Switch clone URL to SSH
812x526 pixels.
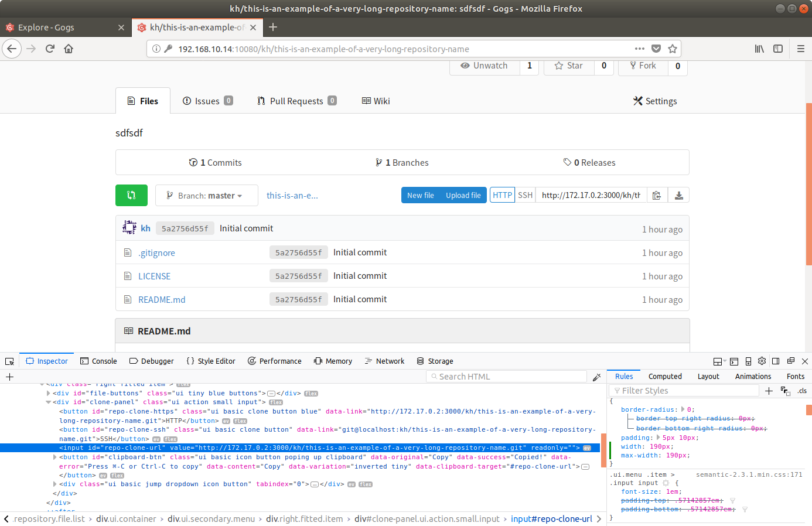pos(526,195)
